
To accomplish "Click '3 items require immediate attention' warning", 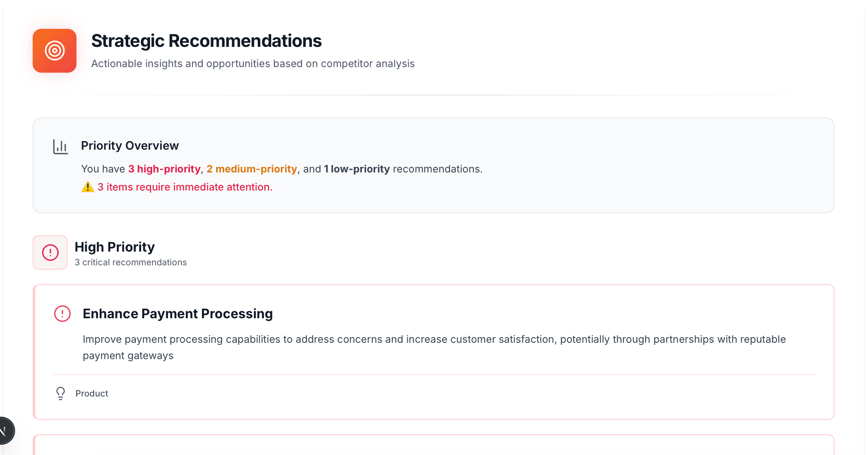I will [185, 187].
